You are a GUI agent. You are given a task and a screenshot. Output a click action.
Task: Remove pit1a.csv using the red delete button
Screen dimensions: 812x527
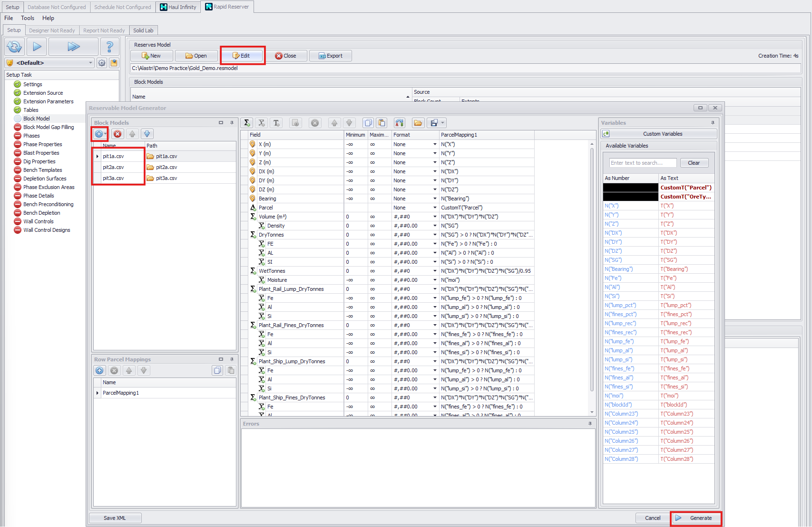(x=117, y=134)
